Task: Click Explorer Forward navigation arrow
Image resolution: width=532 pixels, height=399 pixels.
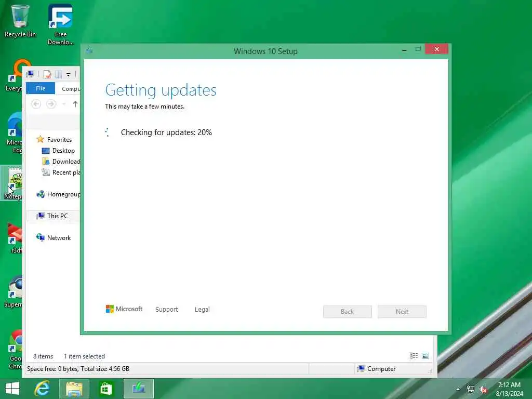Action: (51, 104)
